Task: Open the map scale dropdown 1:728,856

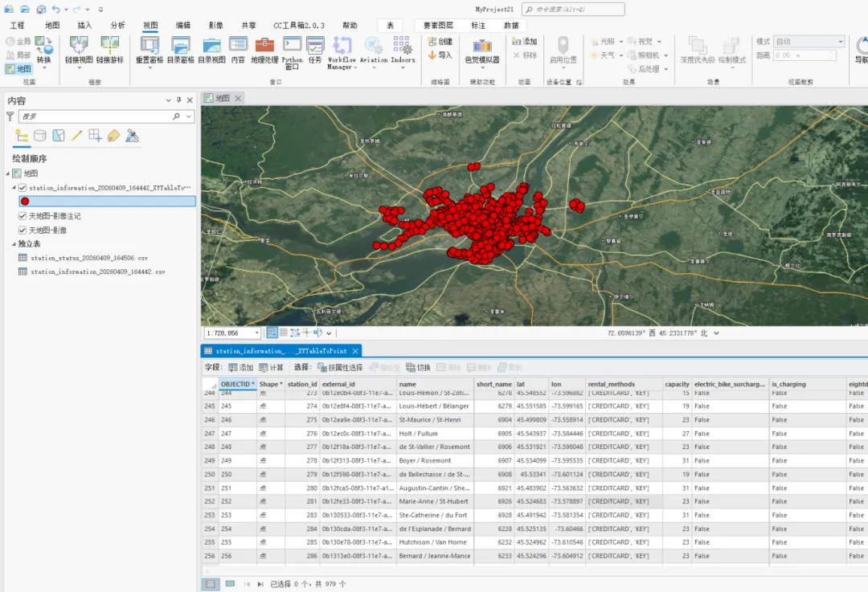Action: 256,333
